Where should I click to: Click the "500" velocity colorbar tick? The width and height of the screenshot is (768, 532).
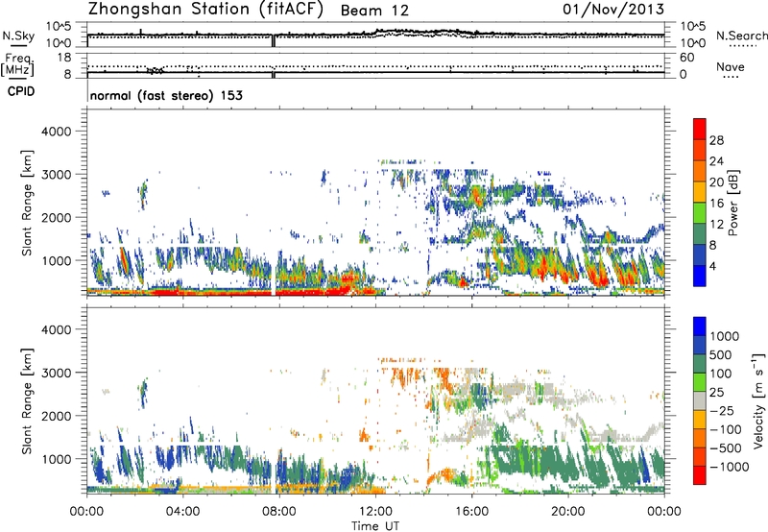click(721, 354)
